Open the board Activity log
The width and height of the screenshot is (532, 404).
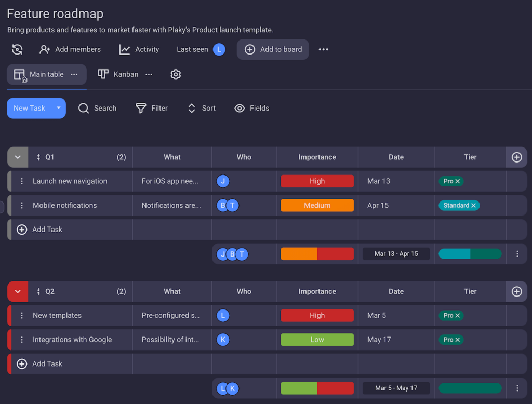(x=139, y=49)
